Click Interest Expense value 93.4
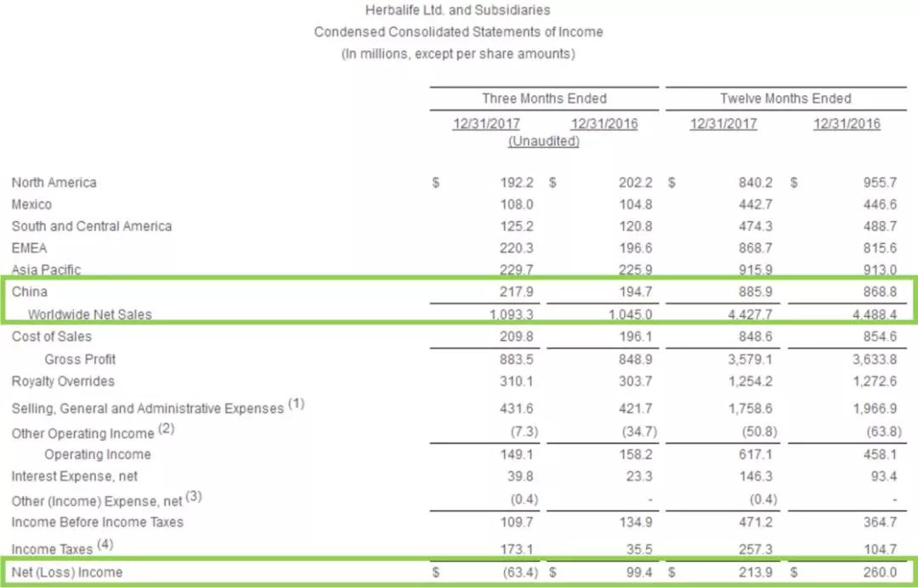 883,477
